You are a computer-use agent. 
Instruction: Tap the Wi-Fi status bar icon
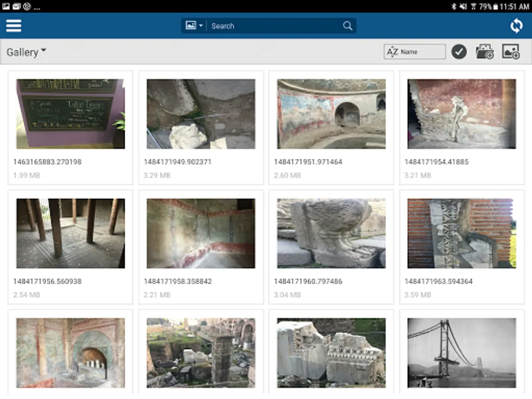coord(473,6)
